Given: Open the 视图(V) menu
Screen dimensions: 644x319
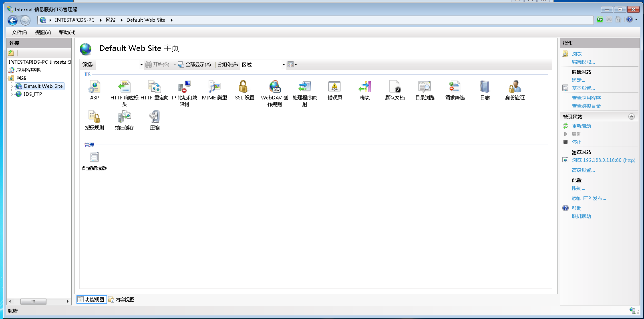Looking at the screenshot, I should tap(43, 32).
